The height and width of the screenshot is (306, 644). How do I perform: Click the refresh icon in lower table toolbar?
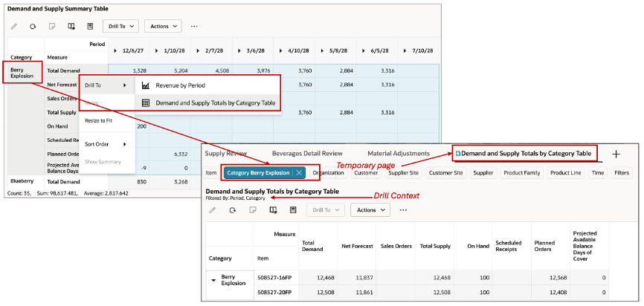click(x=233, y=209)
